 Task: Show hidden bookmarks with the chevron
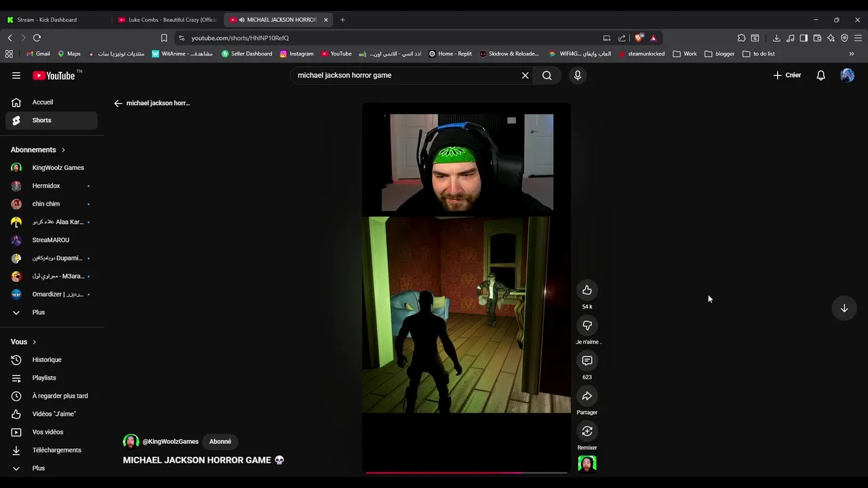852,54
